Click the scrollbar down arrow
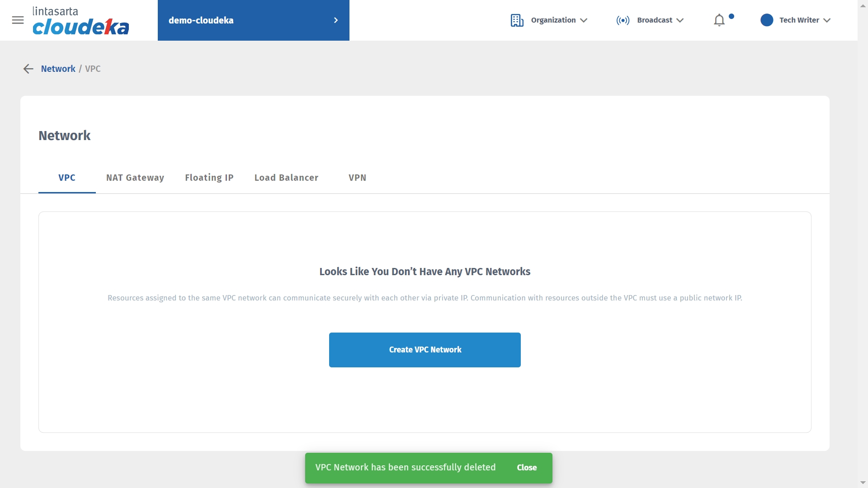868x488 pixels. (863, 483)
